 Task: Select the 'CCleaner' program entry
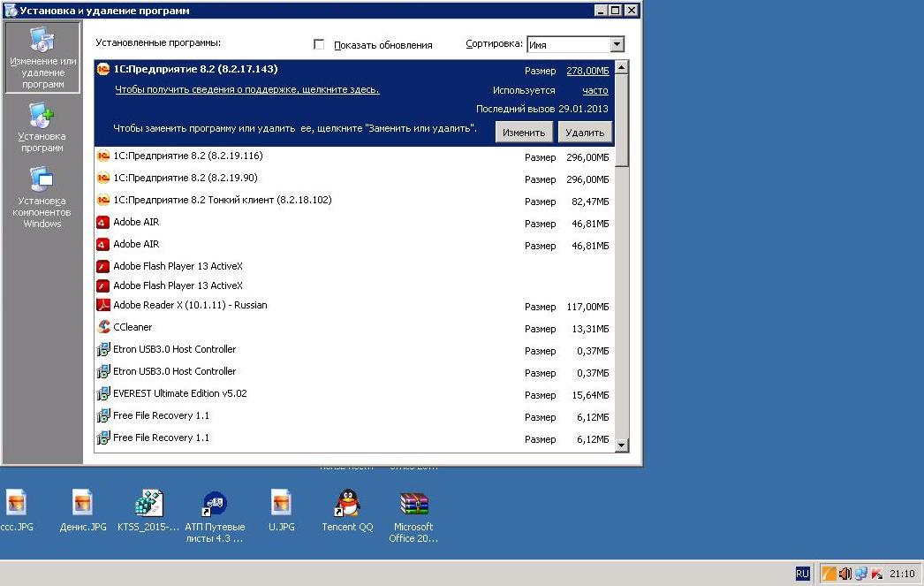click(x=354, y=327)
